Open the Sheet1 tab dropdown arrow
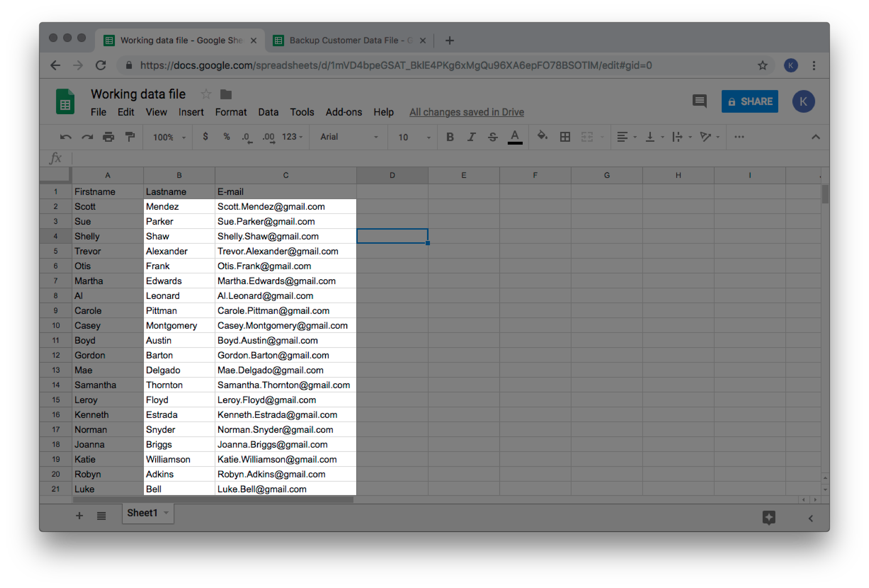Screen dimensions: 869x588 [166, 513]
